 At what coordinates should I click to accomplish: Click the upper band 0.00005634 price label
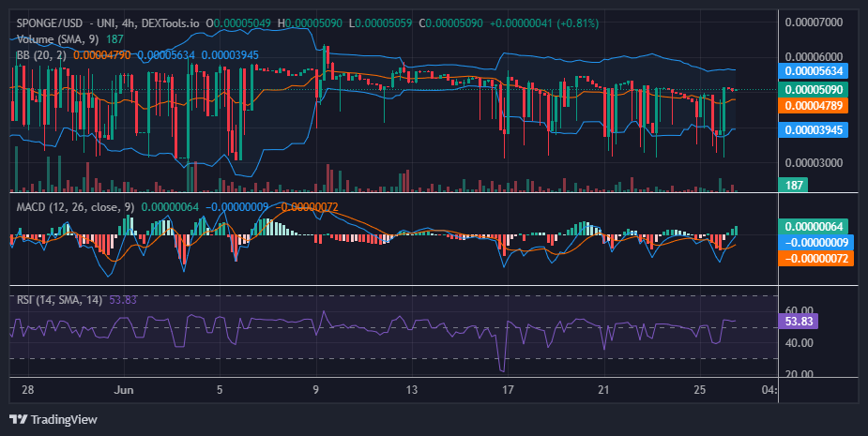(x=814, y=71)
